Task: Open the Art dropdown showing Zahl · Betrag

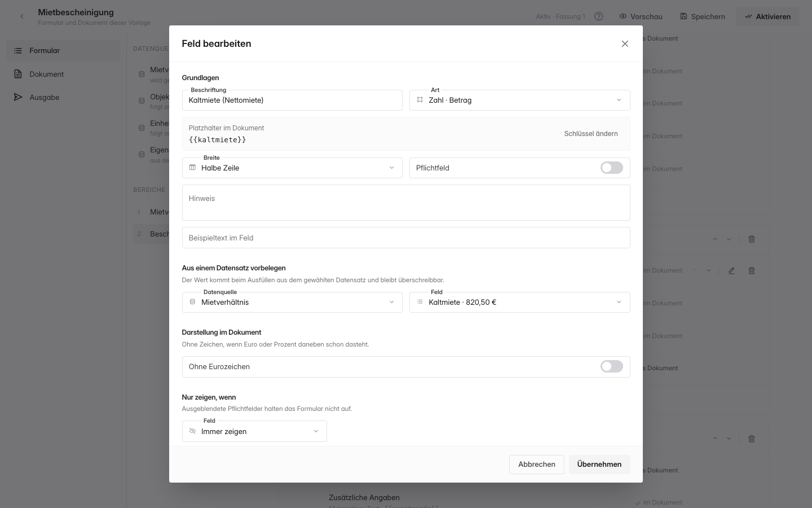Action: pos(519,100)
